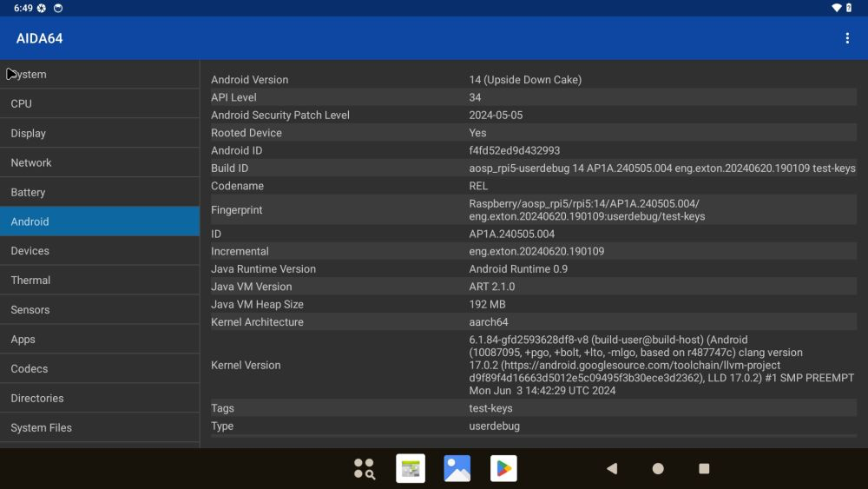The width and height of the screenshot is (868, 489).
Task: Launch the calendar app in the taskbar
Action: point(411,468)
